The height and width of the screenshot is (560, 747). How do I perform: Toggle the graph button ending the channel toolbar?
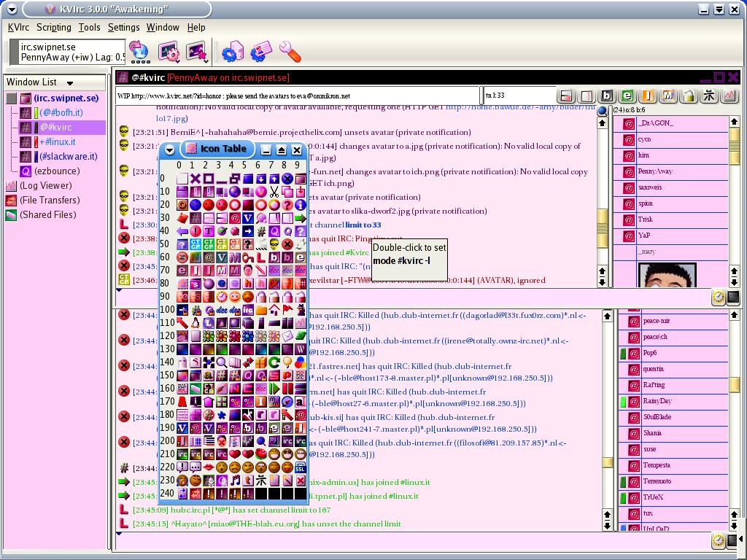point(729,96)
